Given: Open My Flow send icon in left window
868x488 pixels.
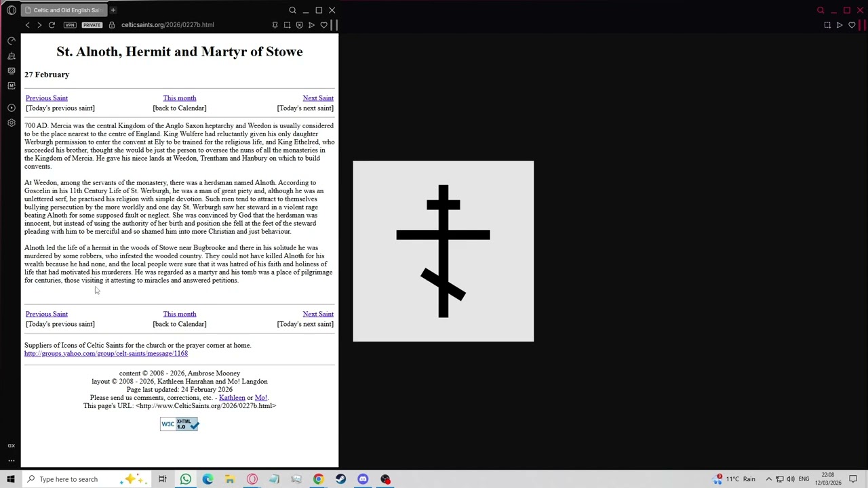Looking at the screenshot, I should [311, 25].
